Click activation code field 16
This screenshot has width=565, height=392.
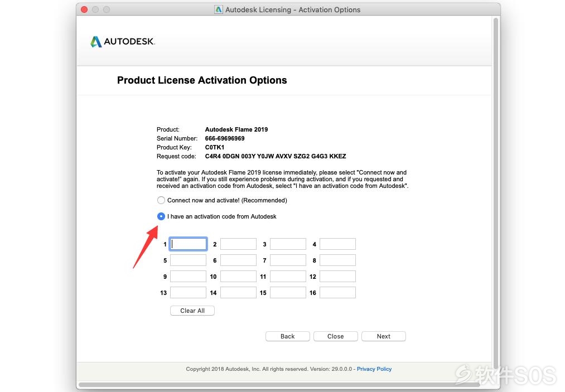click(x=337, y=293)
